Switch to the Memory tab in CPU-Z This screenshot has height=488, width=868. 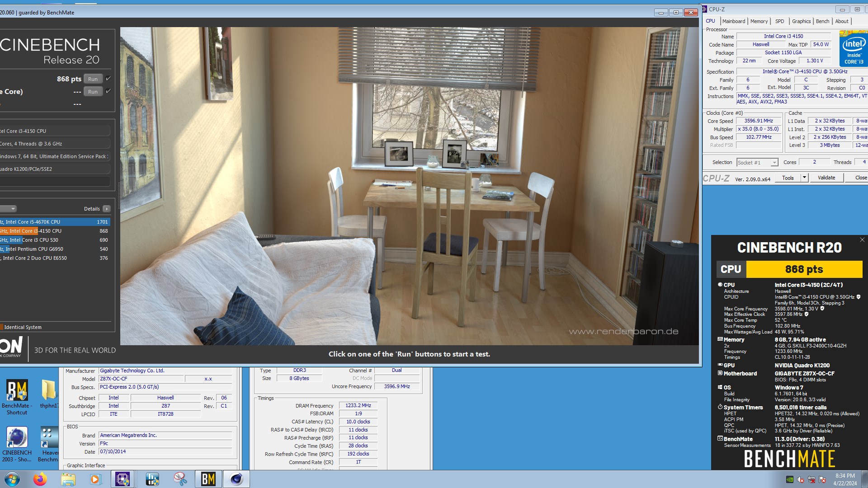point(759,21)
